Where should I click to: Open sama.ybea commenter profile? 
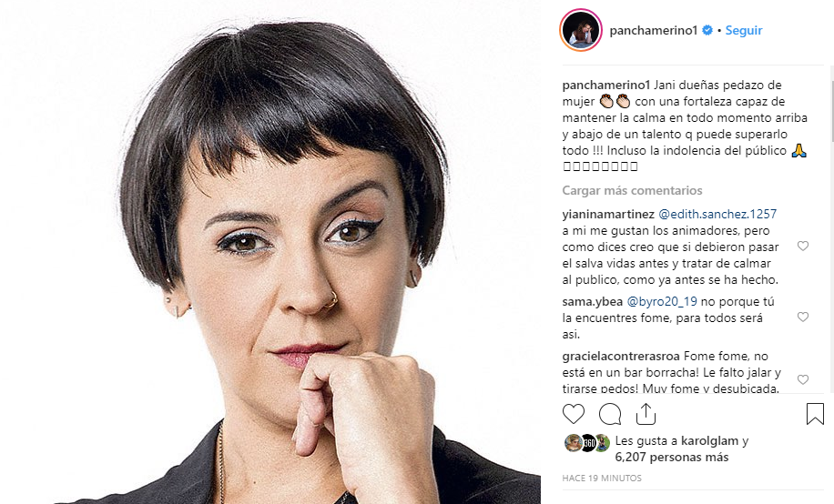(x=593, y=301)
